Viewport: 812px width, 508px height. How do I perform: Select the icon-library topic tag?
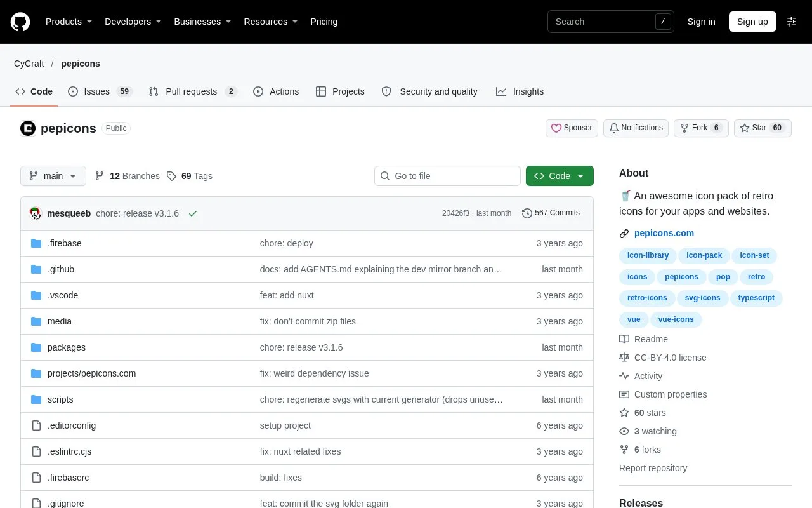coord(648,255)
